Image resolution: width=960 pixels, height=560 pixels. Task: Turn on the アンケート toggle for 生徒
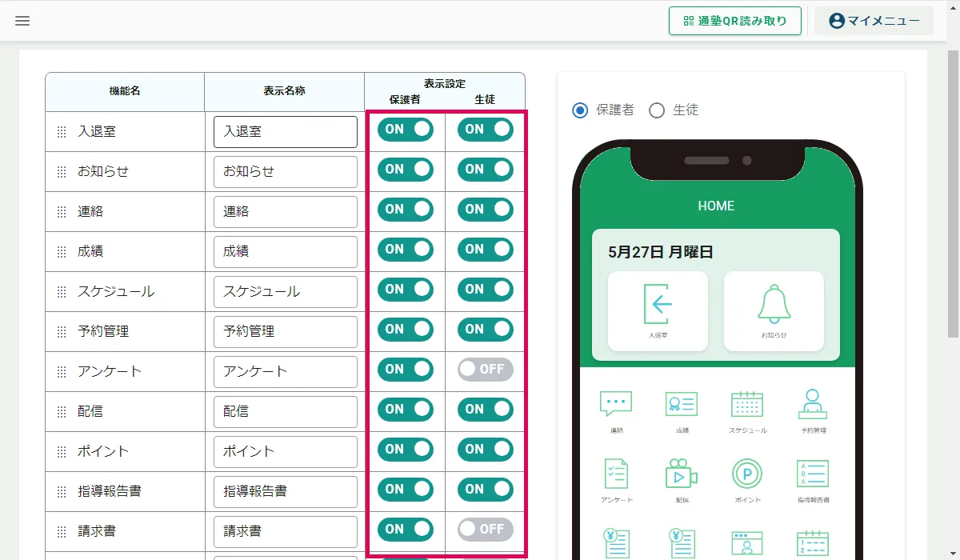click(x=486, y=370)
